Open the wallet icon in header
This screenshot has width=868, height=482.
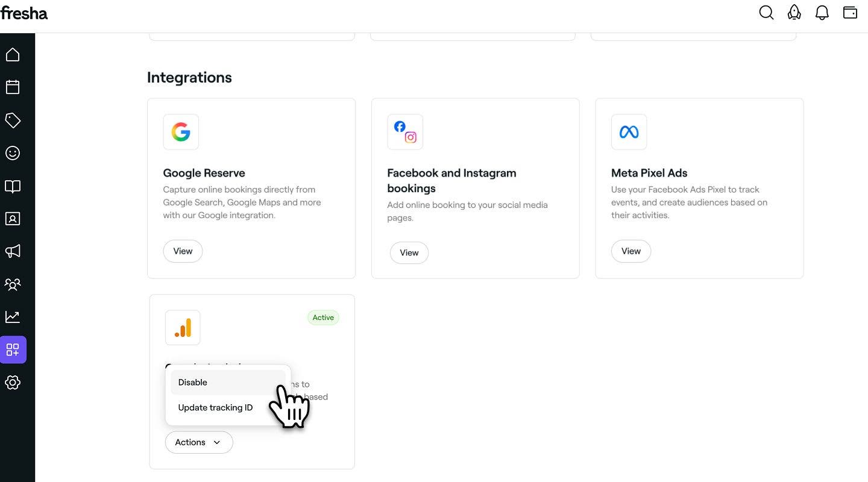point(850,13)
